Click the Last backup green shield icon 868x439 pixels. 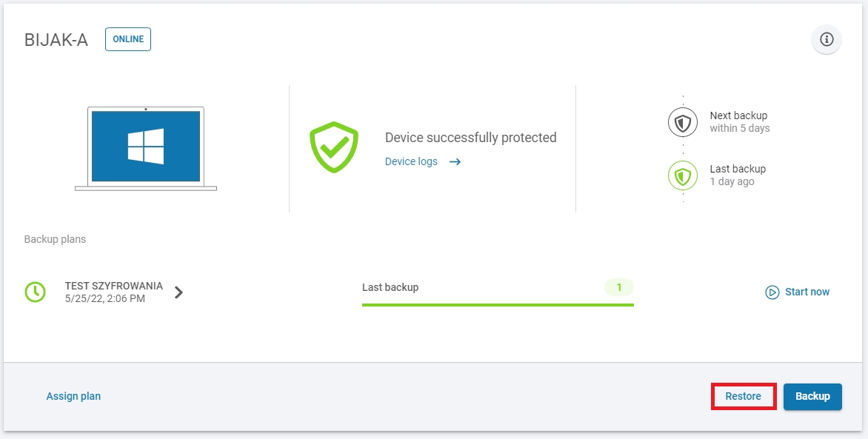click(683, 175)
